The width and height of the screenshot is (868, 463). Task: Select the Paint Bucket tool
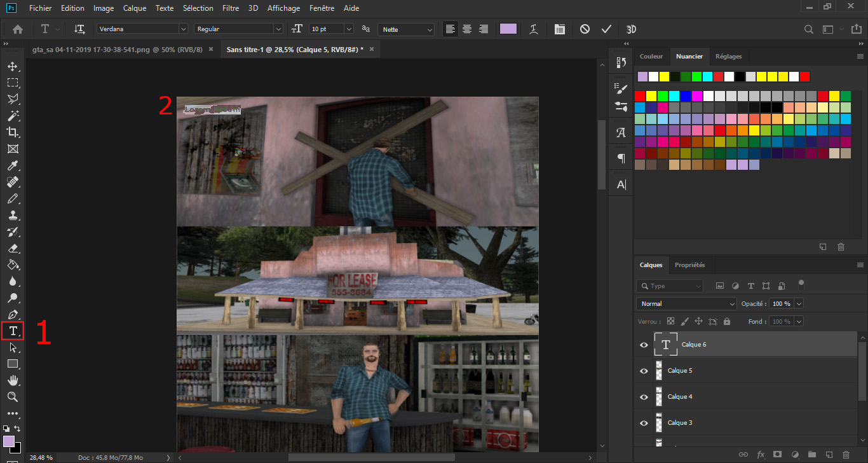12,265
